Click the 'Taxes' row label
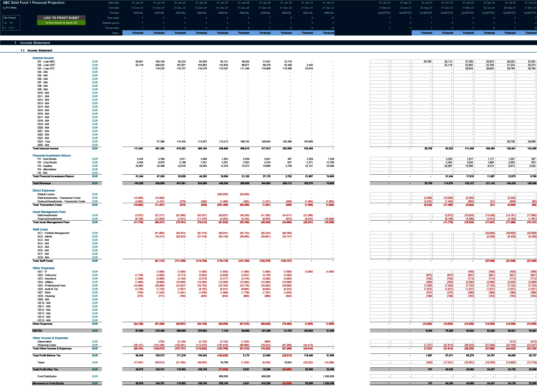The height and width of the screenshot is (392, 537). [x=41, y=362]
